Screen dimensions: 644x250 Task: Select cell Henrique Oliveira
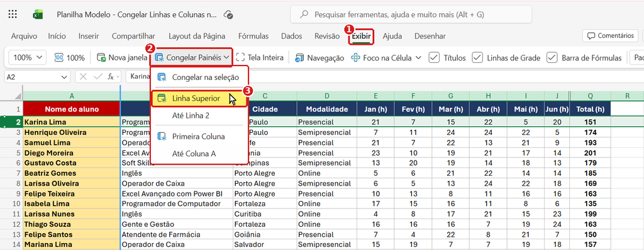(x=72, y=132)
